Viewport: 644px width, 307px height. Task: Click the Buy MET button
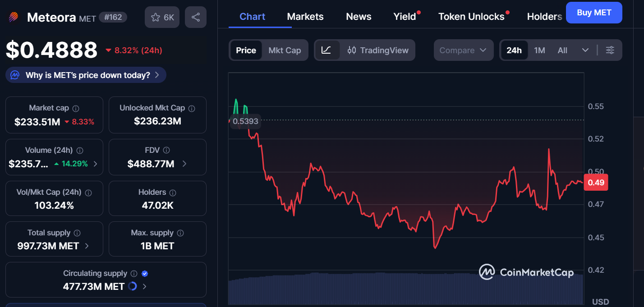pyautogui.click(x=594, y=13)
